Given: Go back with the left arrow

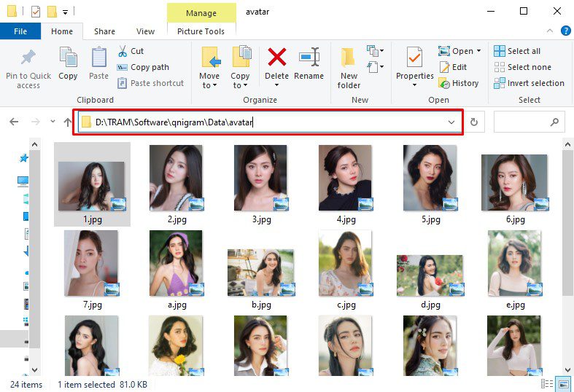Looking at the screenshot, I should (14, 122).
